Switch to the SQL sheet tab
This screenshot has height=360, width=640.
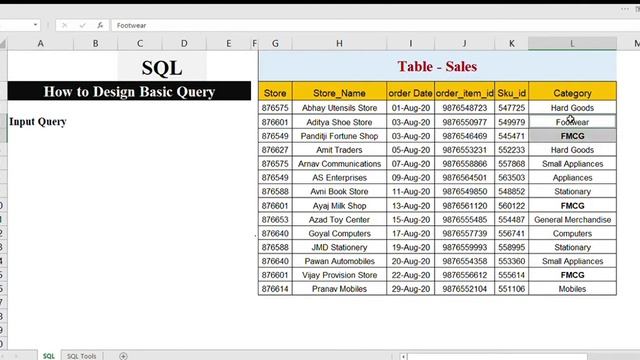(x=49, y=356)
